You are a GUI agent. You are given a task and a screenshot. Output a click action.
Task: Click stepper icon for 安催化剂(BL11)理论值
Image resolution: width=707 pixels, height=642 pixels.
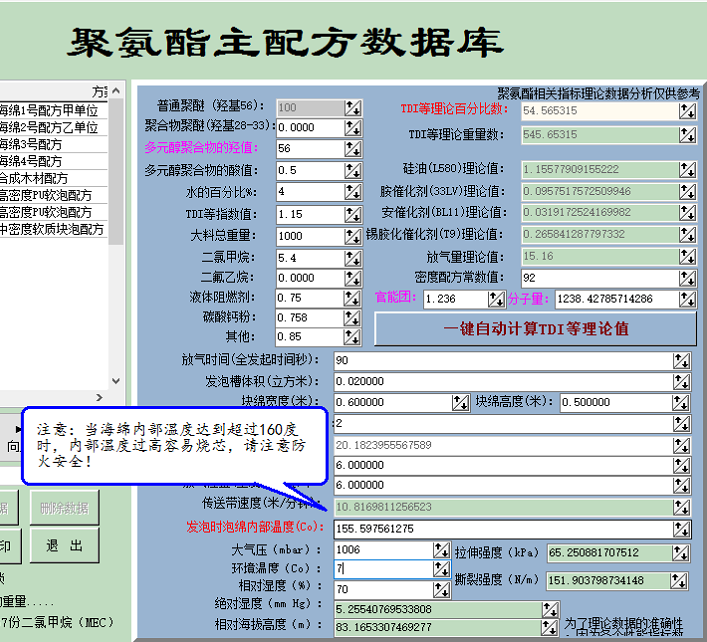point(688,212)
